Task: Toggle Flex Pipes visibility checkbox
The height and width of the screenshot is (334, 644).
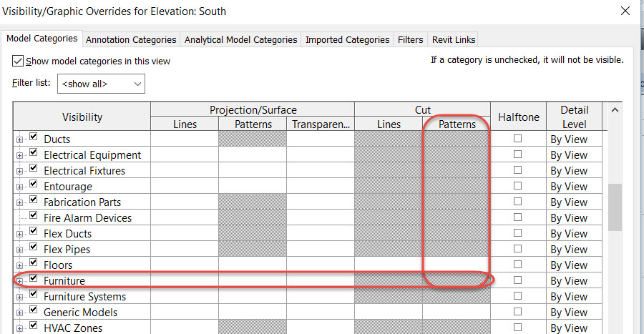Action: [33, 247]
